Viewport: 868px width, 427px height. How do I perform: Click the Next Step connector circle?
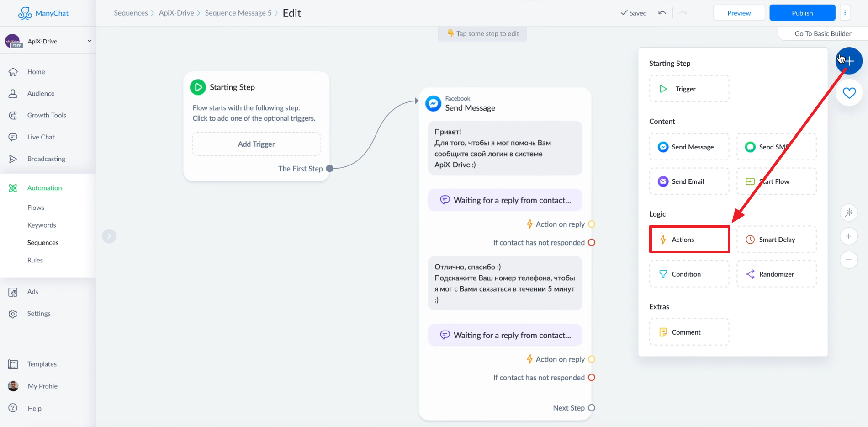point(592,408)
